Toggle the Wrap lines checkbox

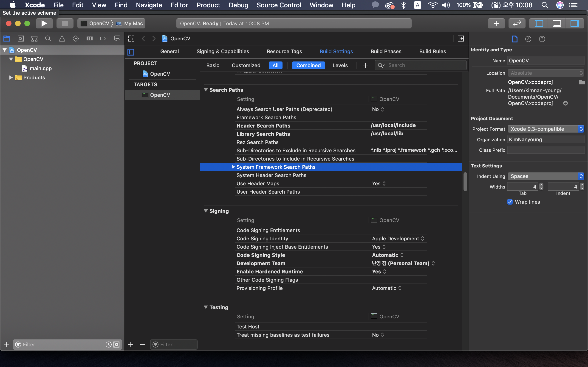point(510,202)
